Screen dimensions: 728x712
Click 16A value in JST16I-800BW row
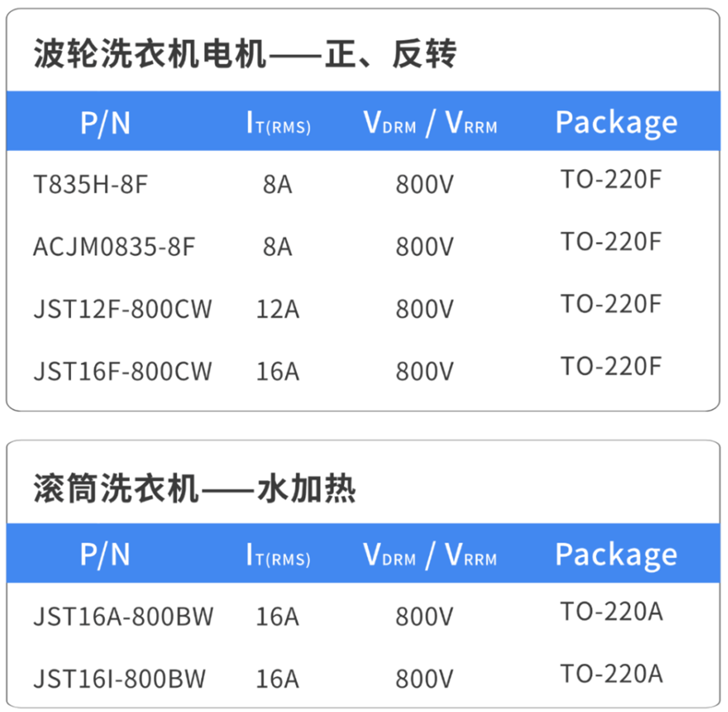(x=278, y=679)
